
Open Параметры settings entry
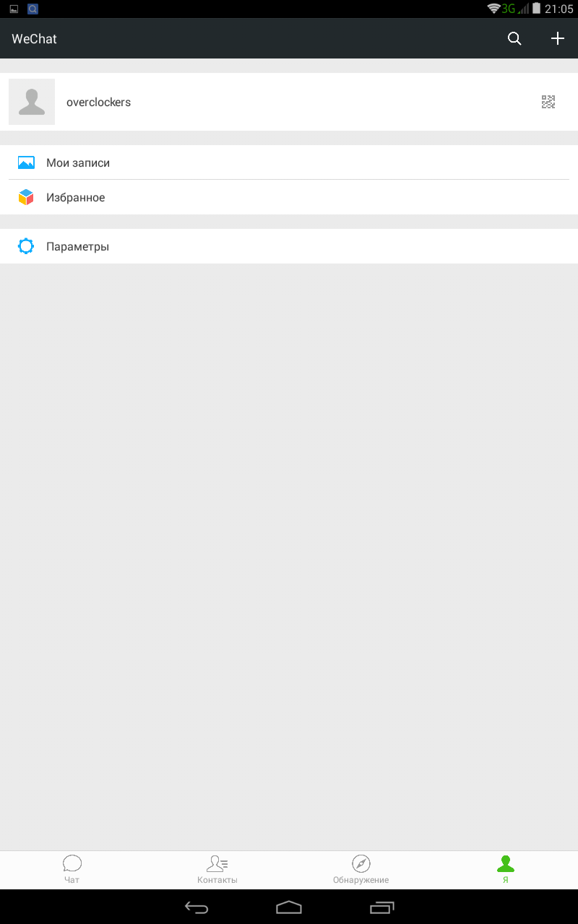click(289, 246)
